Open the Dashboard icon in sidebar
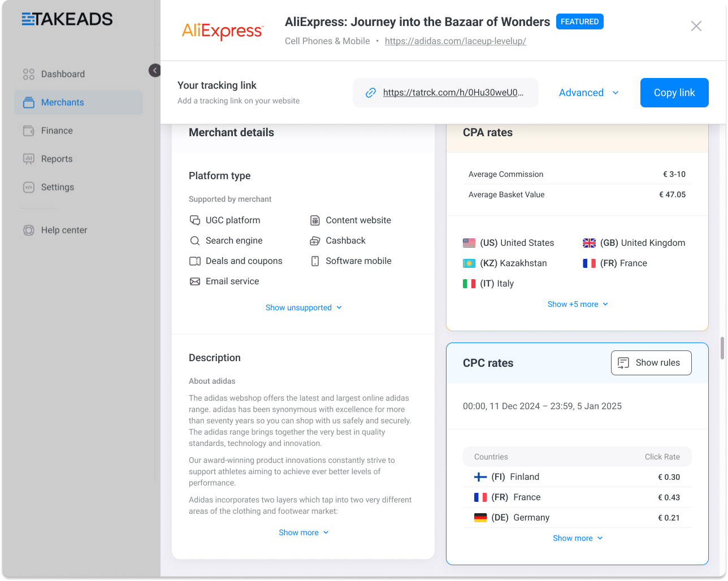Image resolution: width=728 pixels, height=581 pixels. [28, 73]
